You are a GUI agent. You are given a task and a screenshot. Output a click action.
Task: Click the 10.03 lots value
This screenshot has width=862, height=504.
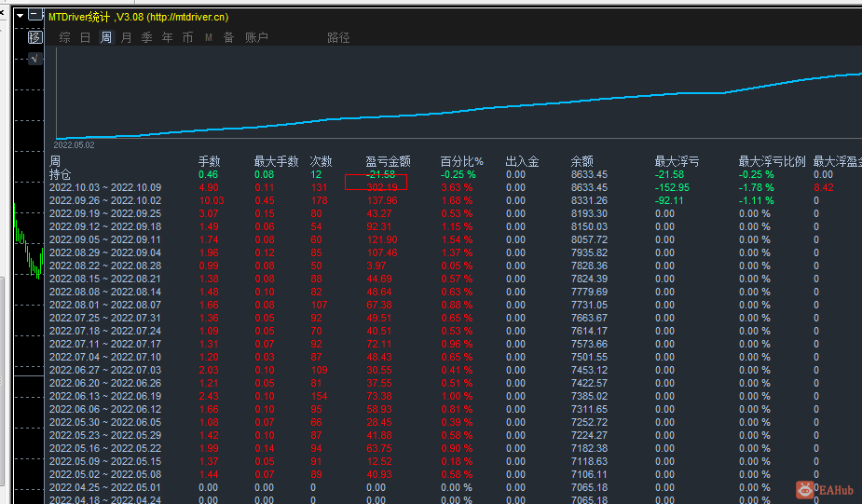(212, 200)
